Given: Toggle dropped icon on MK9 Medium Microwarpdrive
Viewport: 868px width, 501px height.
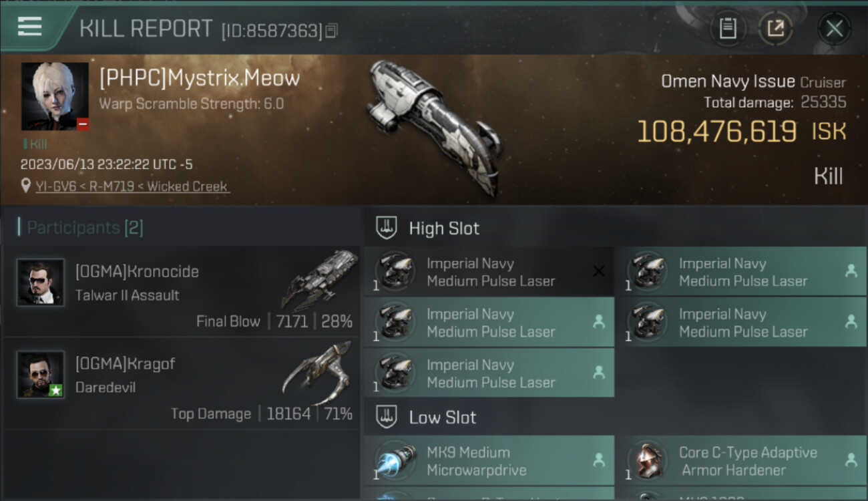Looking at the screenshot, I should pos(599,460).
